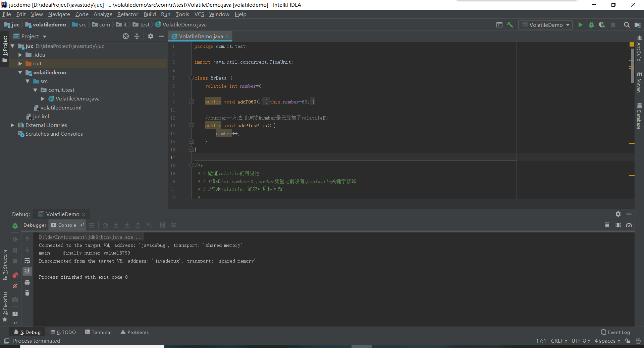Locate current file with the Project panel target icon
The height and width of the screenshot is (348, 644).
(126, 36)
